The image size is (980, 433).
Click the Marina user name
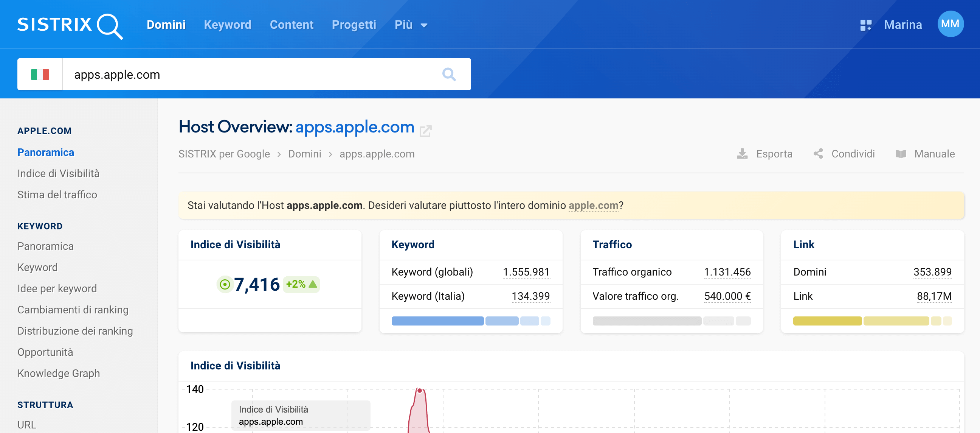(903, 25)
